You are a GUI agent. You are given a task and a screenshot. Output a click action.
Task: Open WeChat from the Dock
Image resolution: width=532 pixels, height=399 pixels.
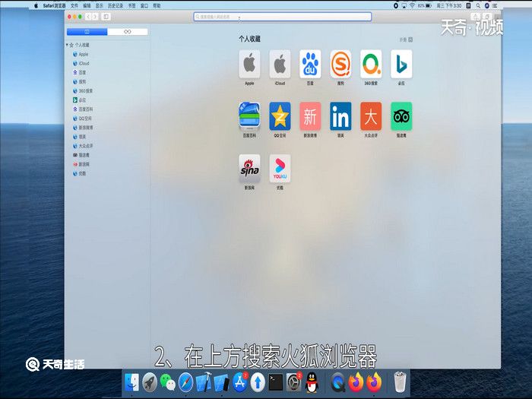(168, 382)
